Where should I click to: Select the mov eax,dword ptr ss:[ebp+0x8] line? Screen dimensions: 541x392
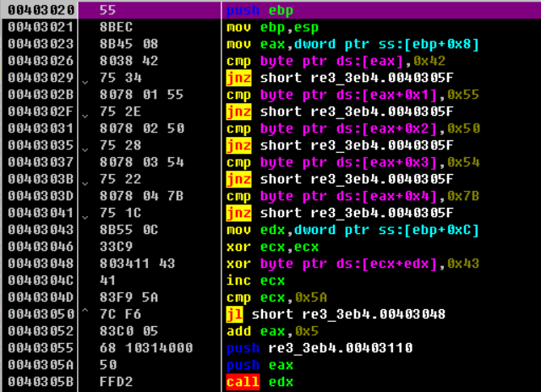(352, 44)
